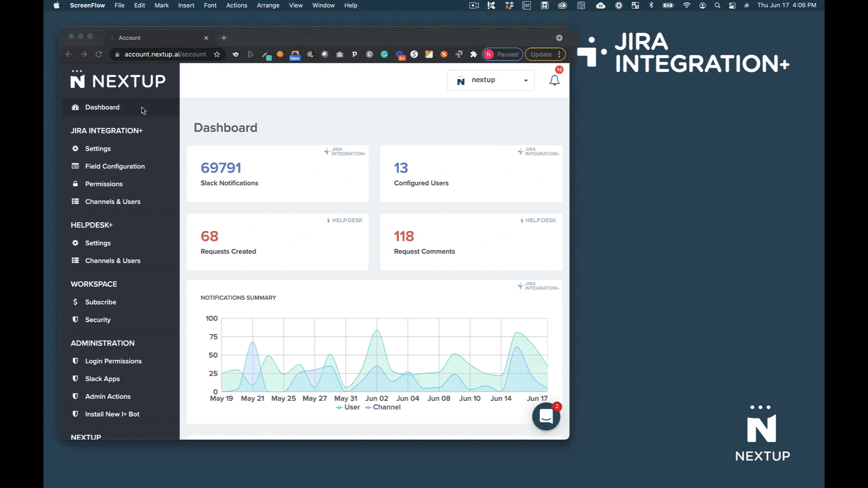Viewport: 868px width, 488px height.
Task: Select the Account browser tab
Action: (x=158, y=38)
